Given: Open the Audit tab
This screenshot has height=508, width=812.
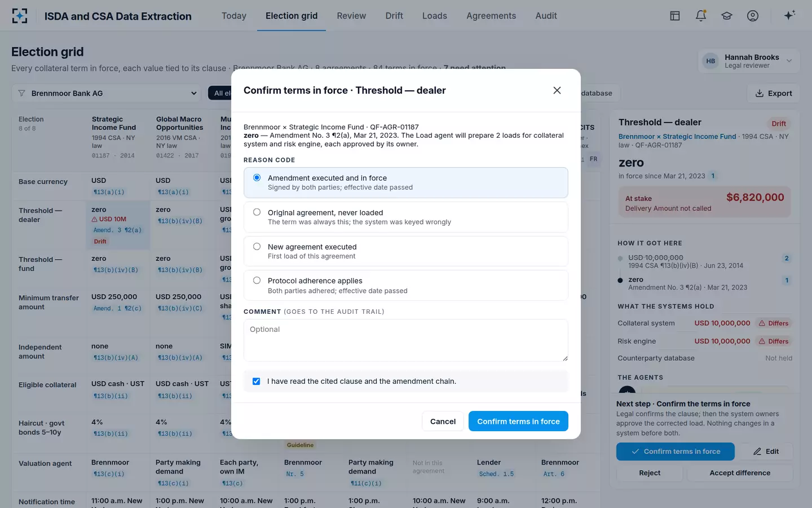Looking at the screenshot, I should [546, 16].
